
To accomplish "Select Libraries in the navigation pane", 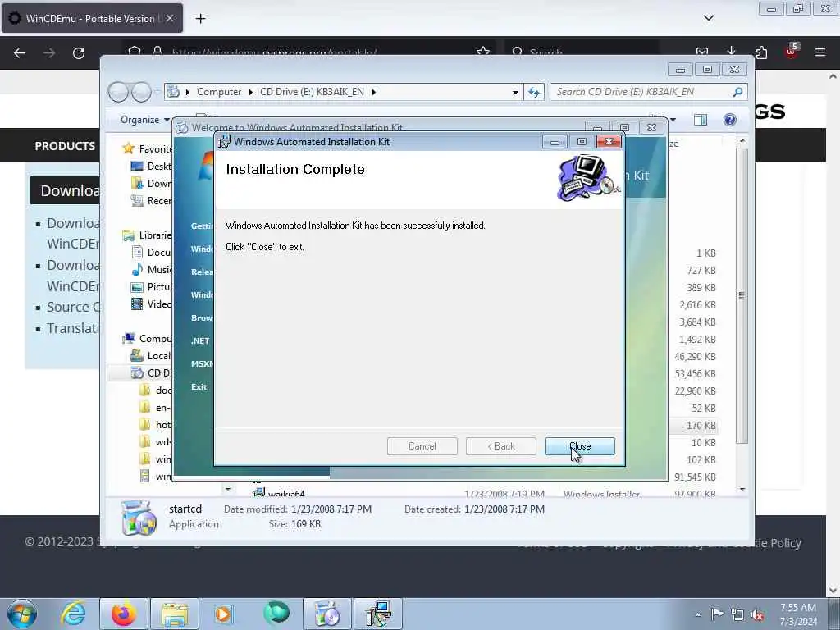I will (x=147, y=235).
